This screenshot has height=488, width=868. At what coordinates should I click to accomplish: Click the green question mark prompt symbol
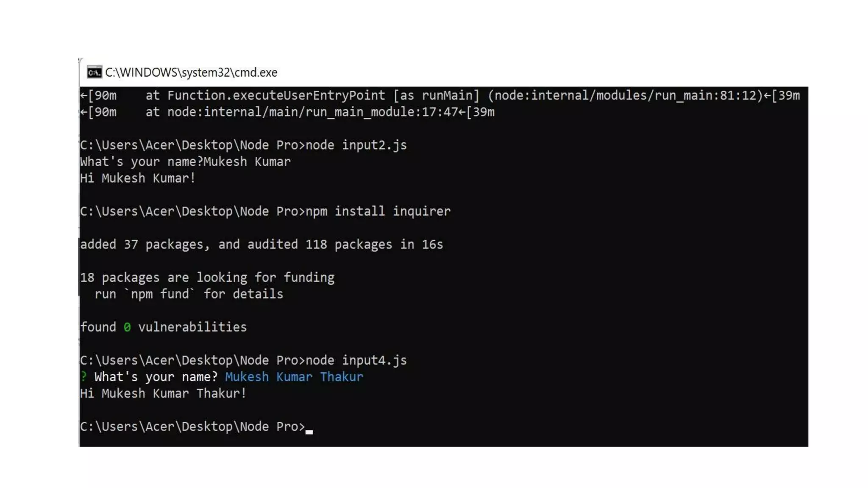click(83, 377)
